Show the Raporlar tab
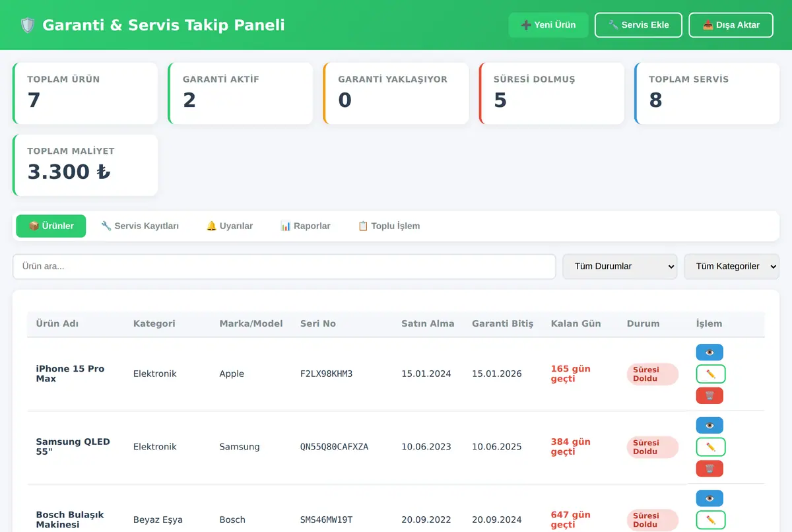The height and width of the screenshot is (532, 792). pos(305,226)
